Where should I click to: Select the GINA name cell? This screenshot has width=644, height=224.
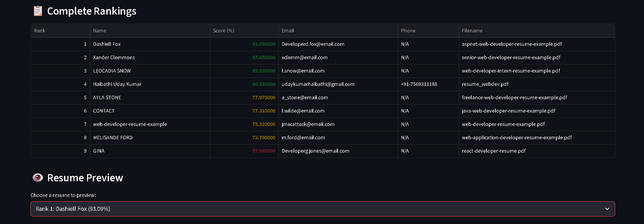(x=150, y=151)
